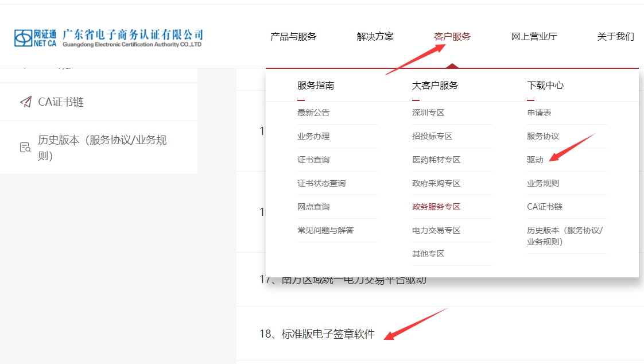Select 驱动 in the download center
Viewport: 644px width, 364px height.
click(x=535, y=160)
